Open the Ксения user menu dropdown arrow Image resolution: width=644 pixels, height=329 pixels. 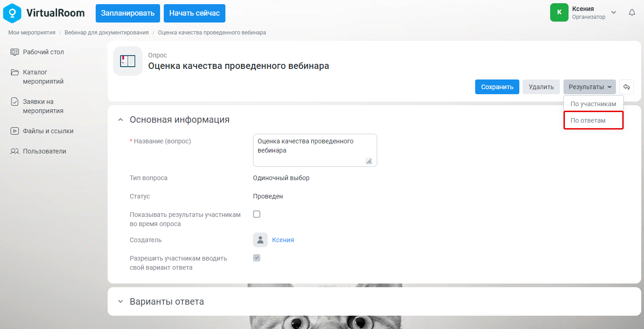click(613, 12)
